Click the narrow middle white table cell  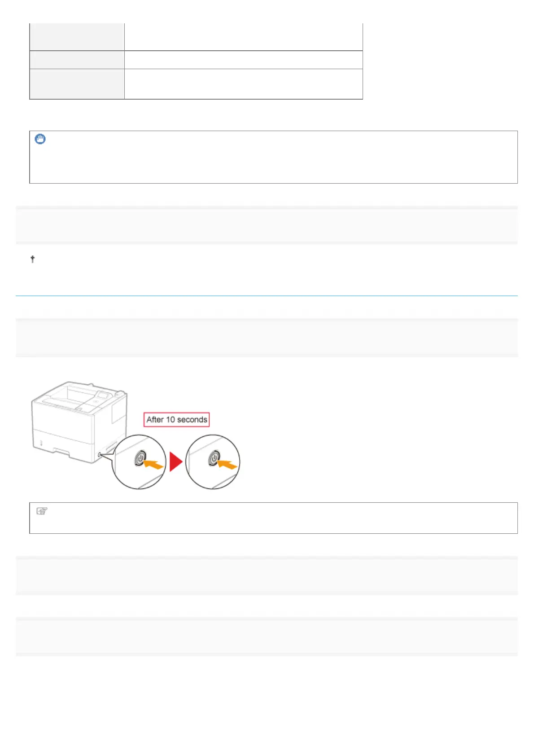243,60
